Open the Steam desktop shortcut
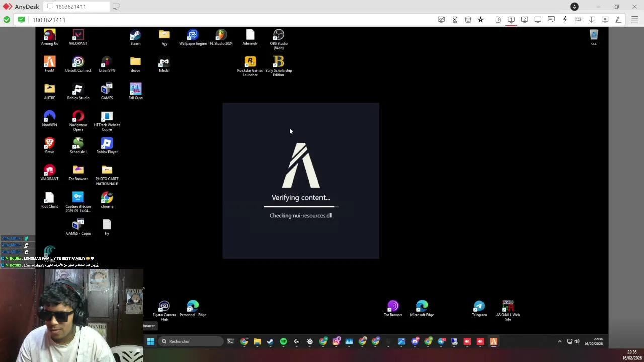 tap(135, 38)
